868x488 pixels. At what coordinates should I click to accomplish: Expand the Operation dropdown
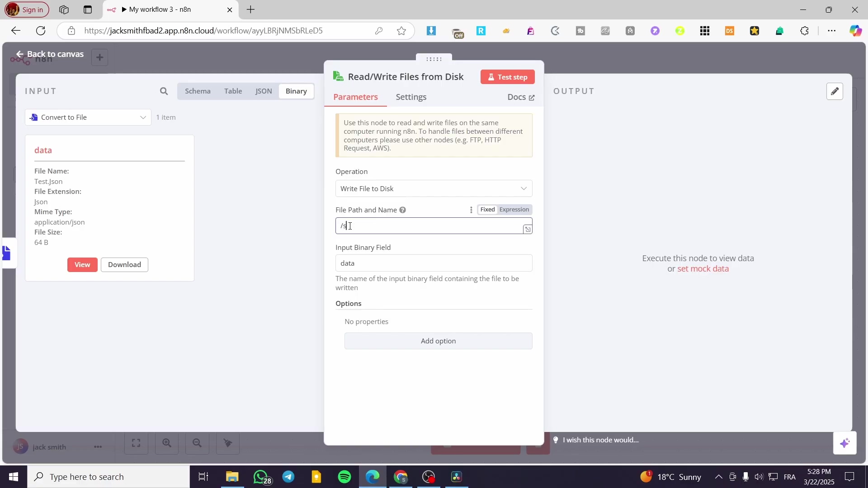(434, 189)
